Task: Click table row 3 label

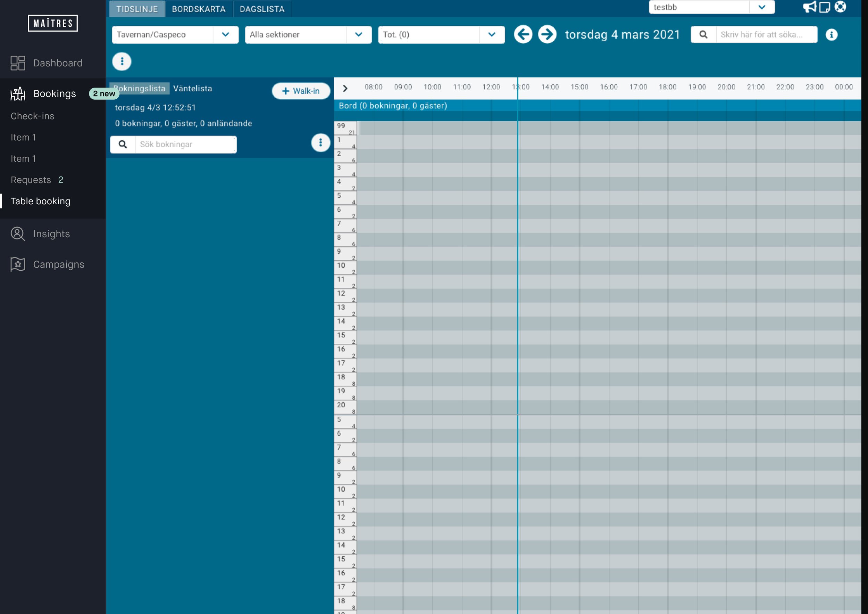Action: (x=345, y=170)
